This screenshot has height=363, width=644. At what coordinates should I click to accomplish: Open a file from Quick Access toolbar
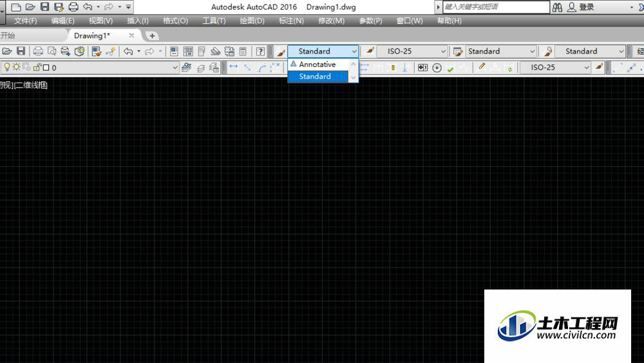pyautogui.click(x=30, y=7)
